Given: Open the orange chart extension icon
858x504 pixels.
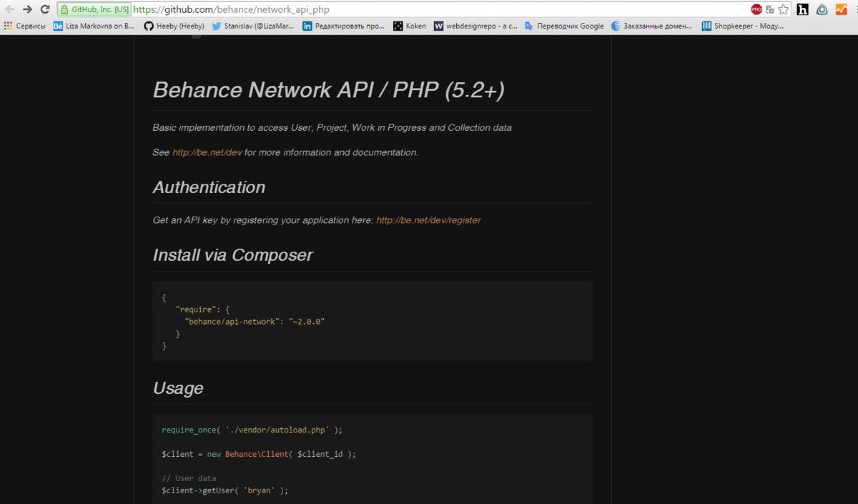Looking at the screenshot, I should point(842,10).
